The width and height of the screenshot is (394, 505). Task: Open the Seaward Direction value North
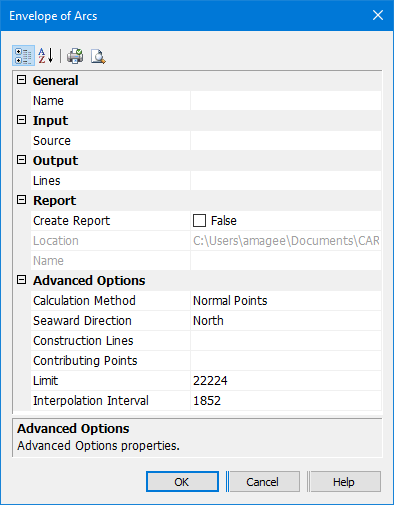click(x=286, y=321)
